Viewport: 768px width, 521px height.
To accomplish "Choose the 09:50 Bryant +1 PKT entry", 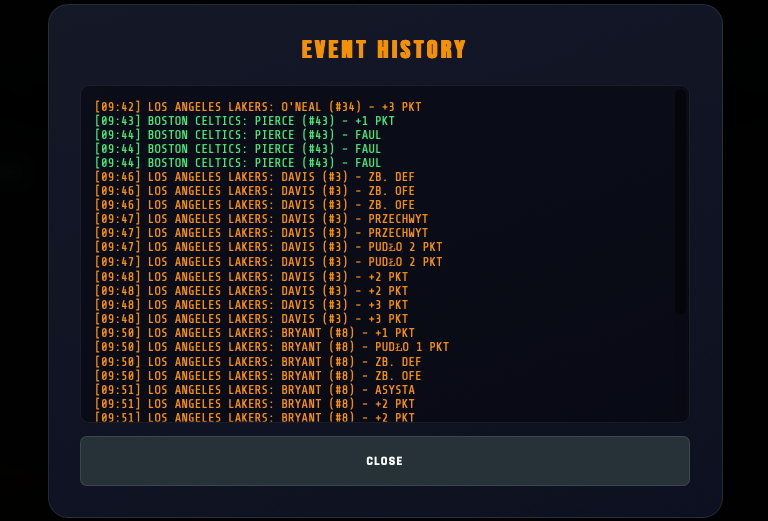I will tap(255, 333).
